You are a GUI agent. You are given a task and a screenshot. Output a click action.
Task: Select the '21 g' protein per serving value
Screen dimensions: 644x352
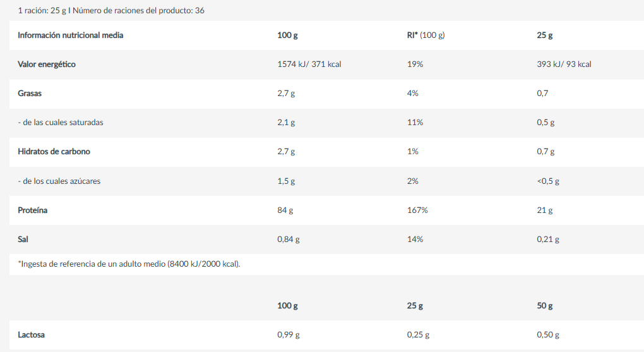[x=545, y=210]
